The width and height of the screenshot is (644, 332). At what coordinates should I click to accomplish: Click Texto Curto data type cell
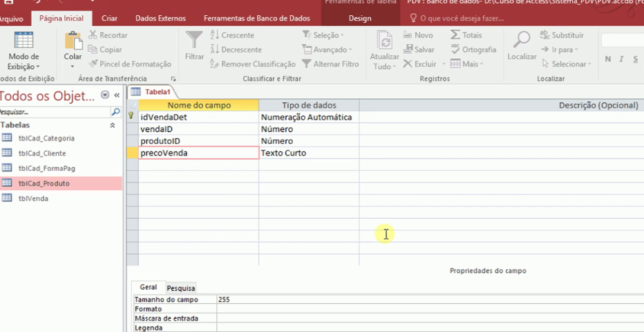click(309, 153)
